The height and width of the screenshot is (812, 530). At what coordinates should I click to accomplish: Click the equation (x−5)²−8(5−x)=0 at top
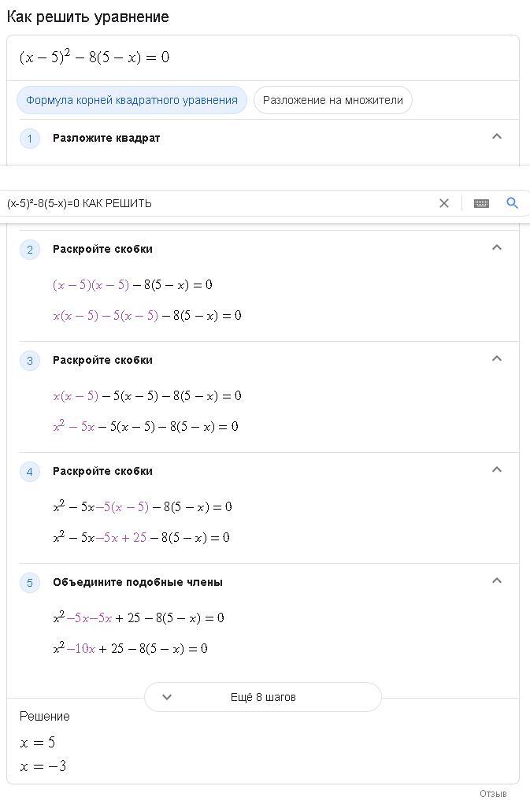(x=95, y=57)
